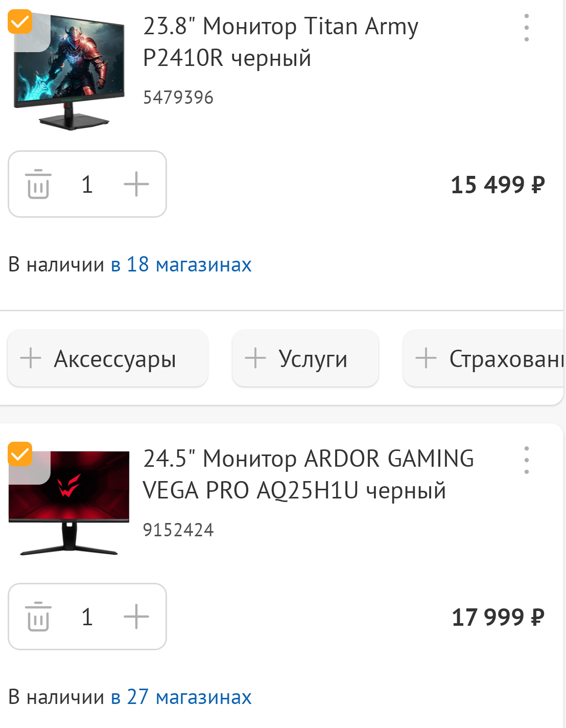566x728 pixels.
Task: Delete Titan Army monitor with trash icon
Action: tap(38, 184)
